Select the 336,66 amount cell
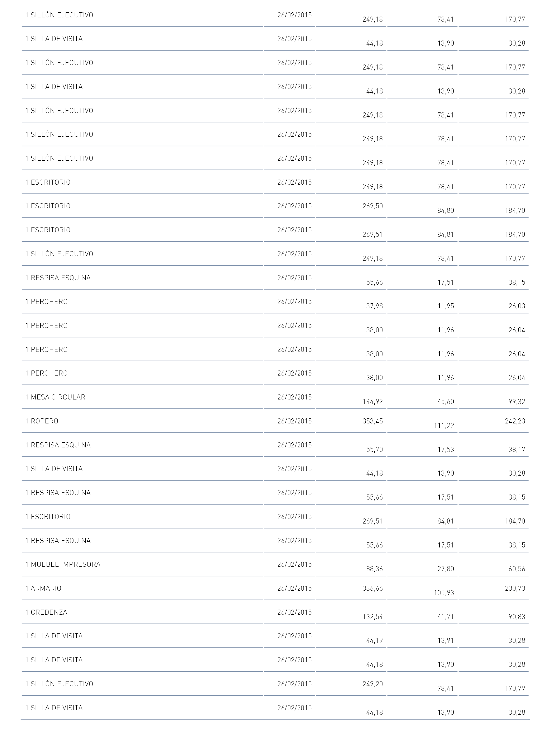Screen dimensions: 560x731 coord(373,588)
